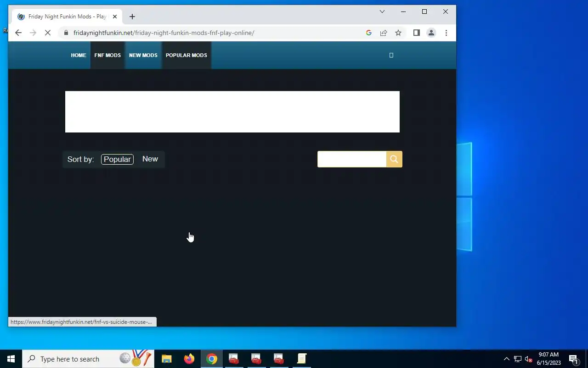Stop loading the page

[48, 33]
